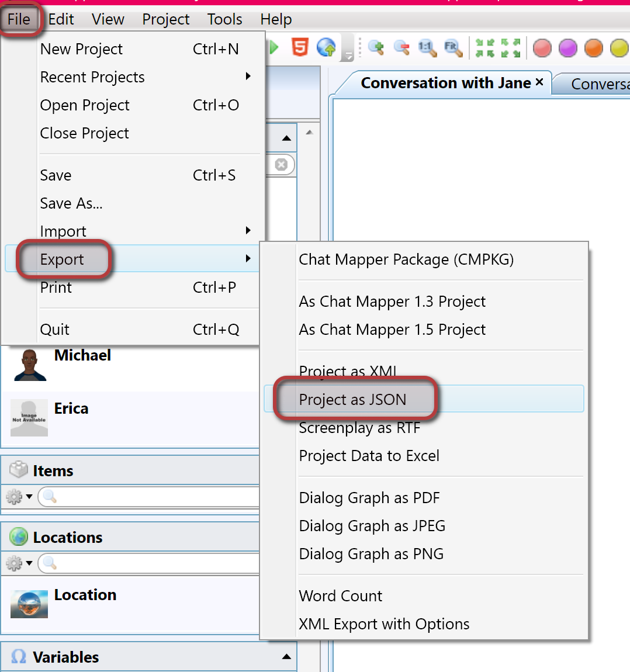Click the collapse all nodes arrows icon

pos(485,47)
